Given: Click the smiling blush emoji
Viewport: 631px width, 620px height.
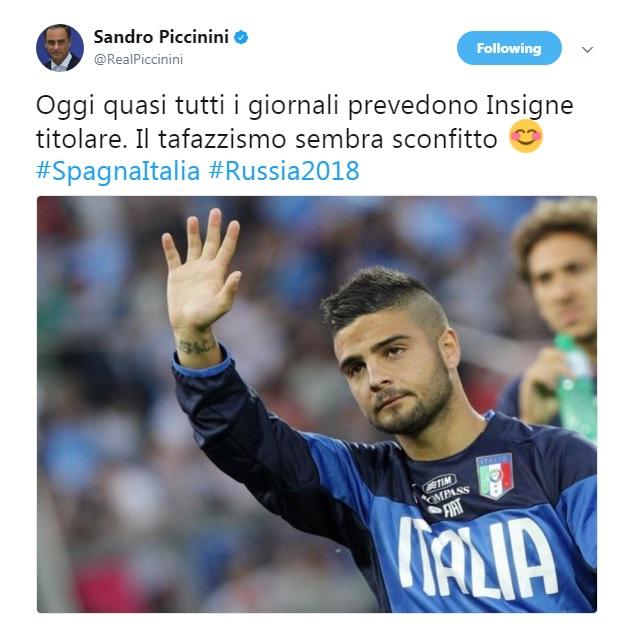Looking at the screenshot, I should [526, 136].
